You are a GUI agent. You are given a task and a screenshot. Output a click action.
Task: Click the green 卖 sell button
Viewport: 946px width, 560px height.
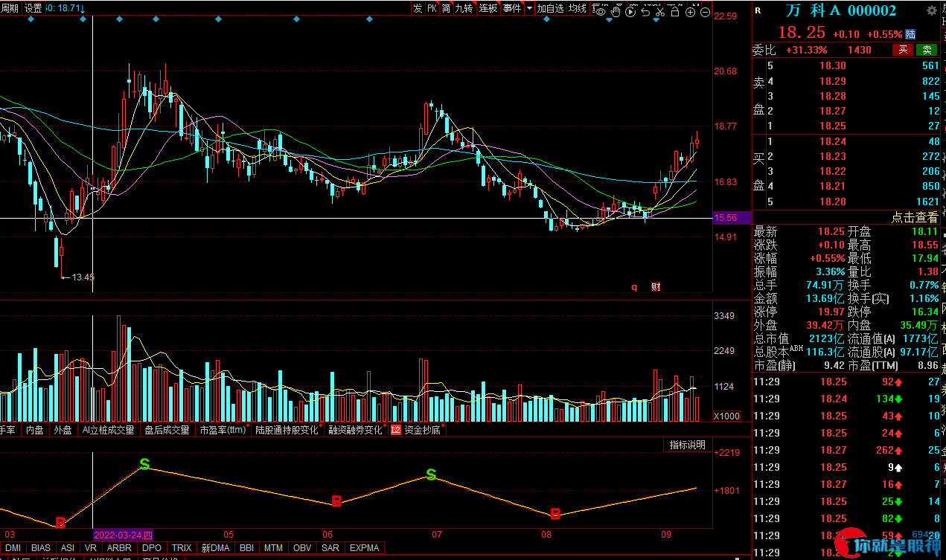pyautogui.click(x=927, y=50)
